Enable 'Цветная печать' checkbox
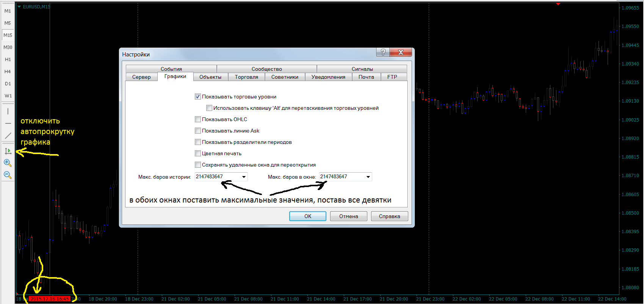 (x=198, y=153)
